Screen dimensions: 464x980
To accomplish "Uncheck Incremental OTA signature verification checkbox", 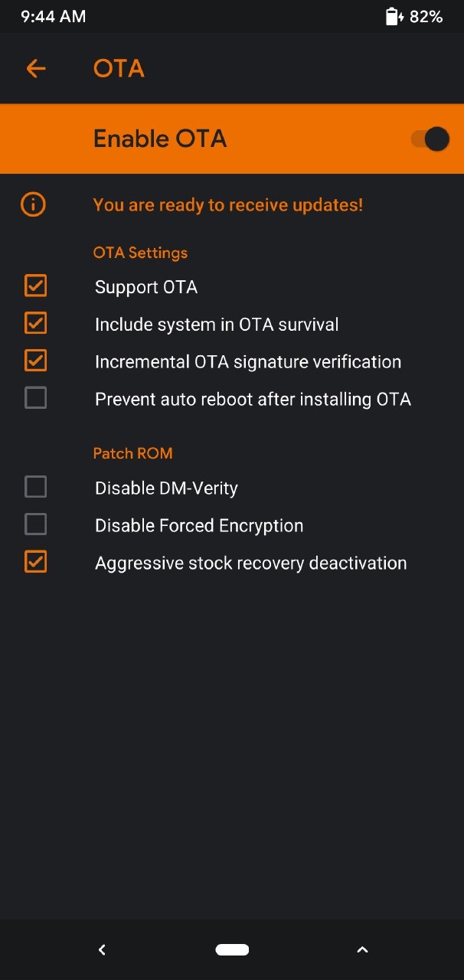I will [36, 361].
